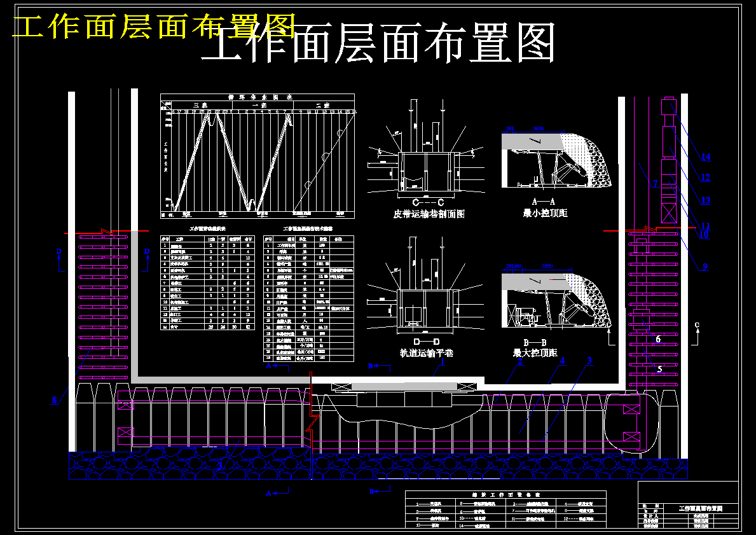Click the equipment list table heading at bottom
The width and height of the screenshot is (756, 535).
tap(505, 494)
